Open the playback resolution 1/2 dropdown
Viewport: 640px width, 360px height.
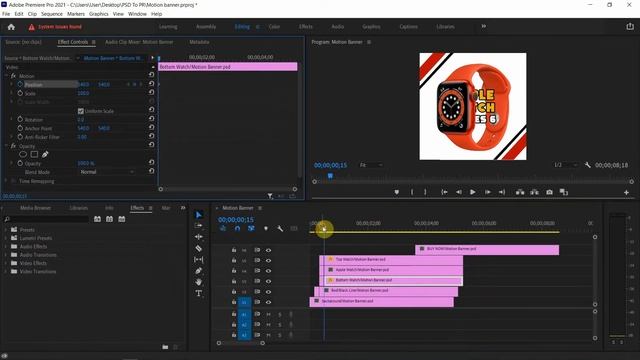click(566, 165)
